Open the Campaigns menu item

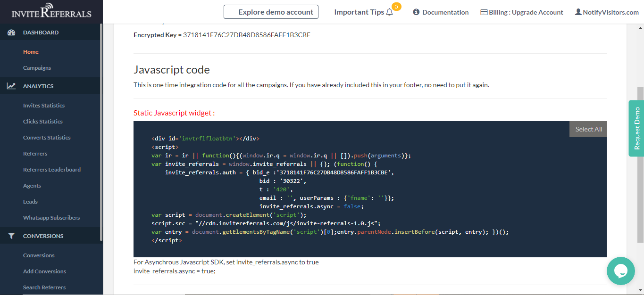click(37, 68)
